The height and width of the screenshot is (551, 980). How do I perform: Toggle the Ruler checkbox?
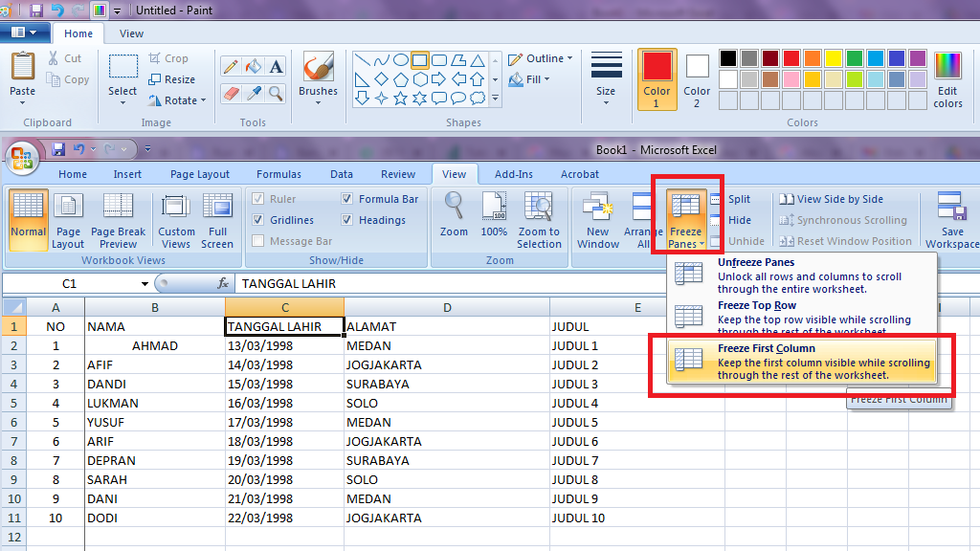[x=257, y=199]
